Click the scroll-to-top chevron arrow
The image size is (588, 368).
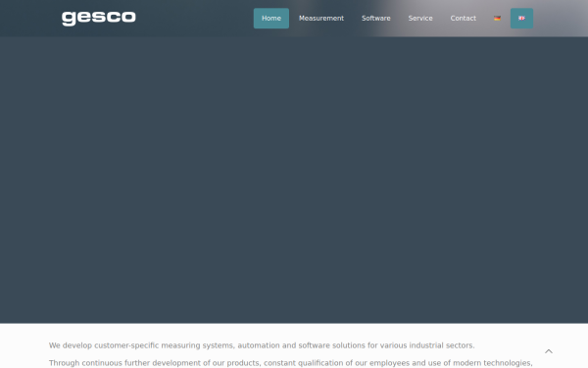[549, 351]
